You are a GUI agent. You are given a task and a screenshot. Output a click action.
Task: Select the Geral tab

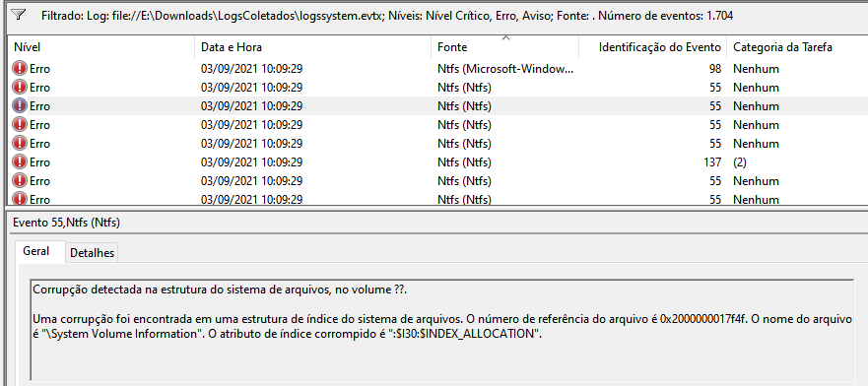35,251
